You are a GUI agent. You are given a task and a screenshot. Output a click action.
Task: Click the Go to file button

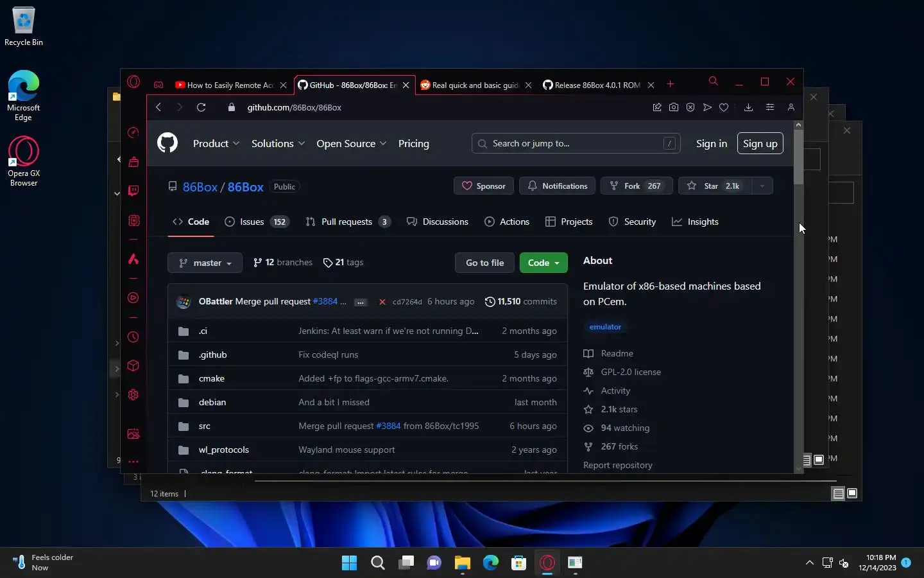click(x=484, y=263)
